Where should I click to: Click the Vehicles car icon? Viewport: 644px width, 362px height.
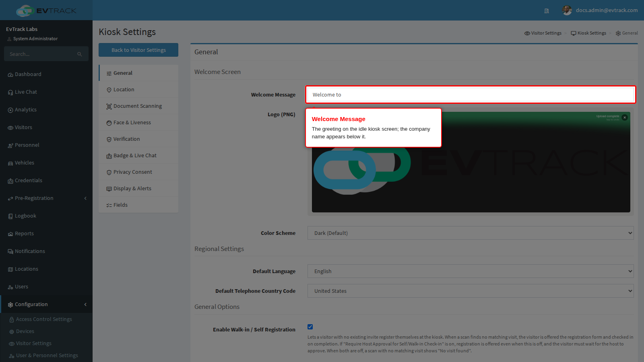point(10,163)
